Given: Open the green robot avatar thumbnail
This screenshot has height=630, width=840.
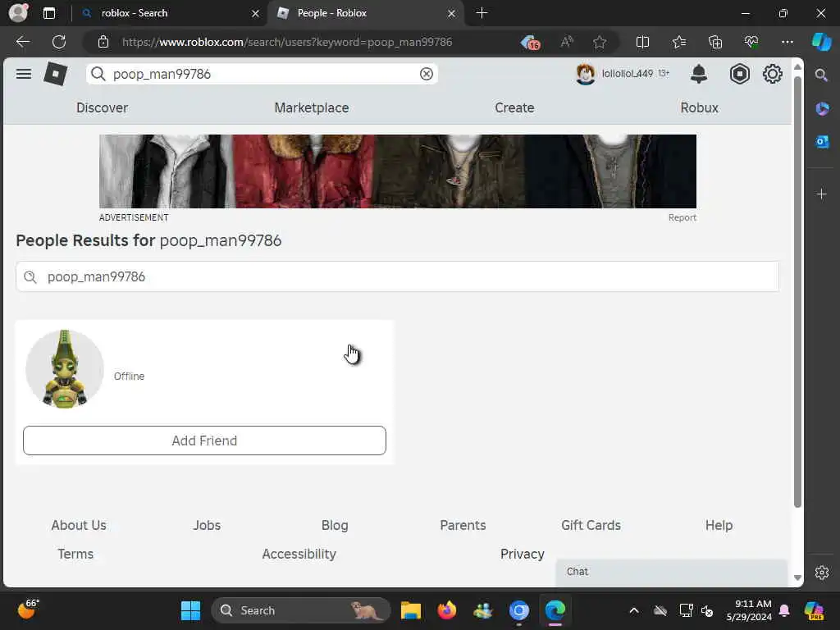Looking at the screenshot, I should pos(65,369).
